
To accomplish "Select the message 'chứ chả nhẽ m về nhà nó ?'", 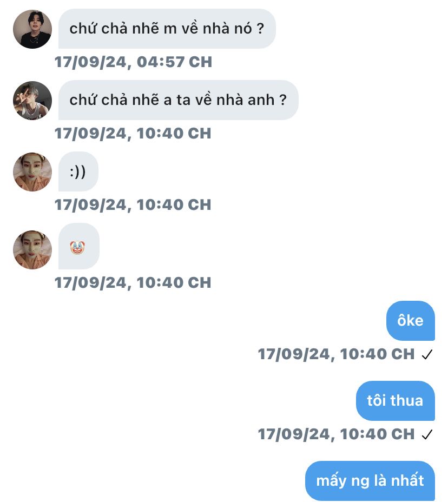I will (x=167, y=29).
